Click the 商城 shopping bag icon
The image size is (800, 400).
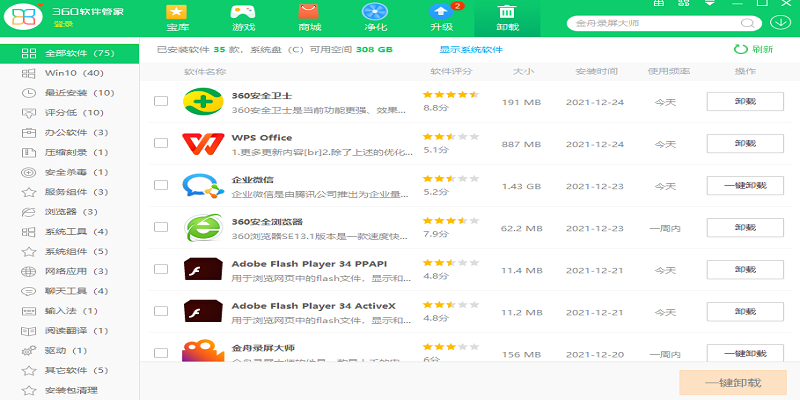(x=310, y=14)
